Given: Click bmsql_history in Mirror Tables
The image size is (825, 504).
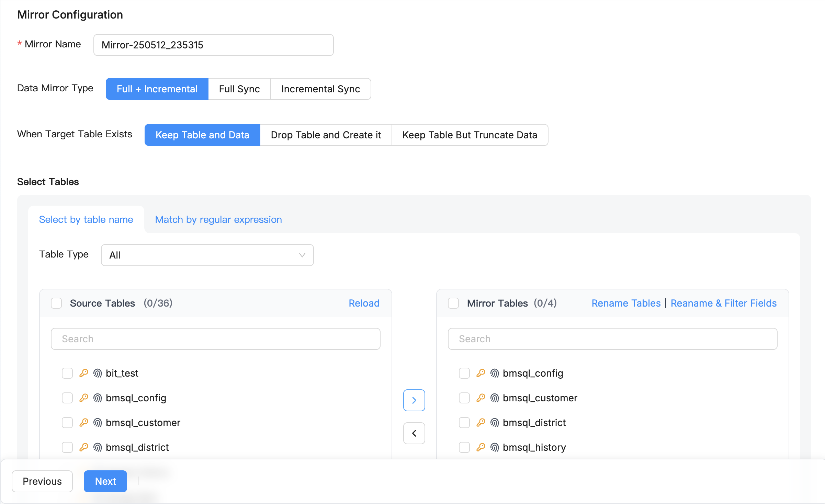Looking at the screenshot, I should tap(534, 447).
